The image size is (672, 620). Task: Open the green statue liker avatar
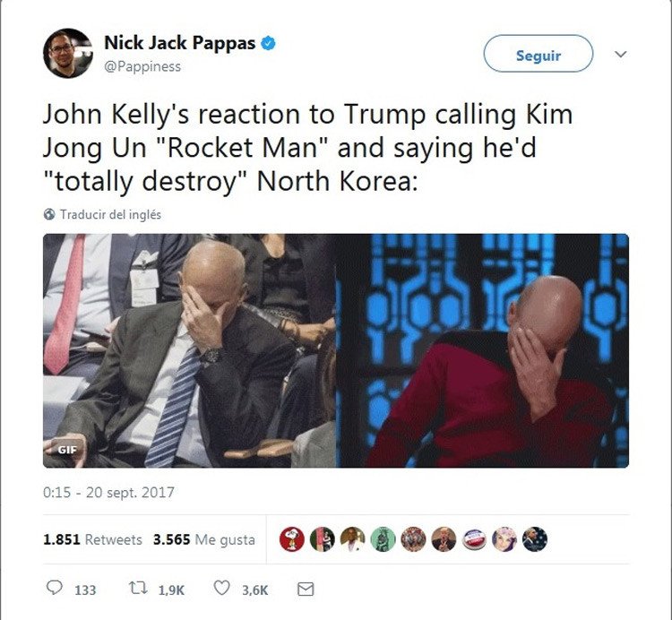(x=383, y=539)
